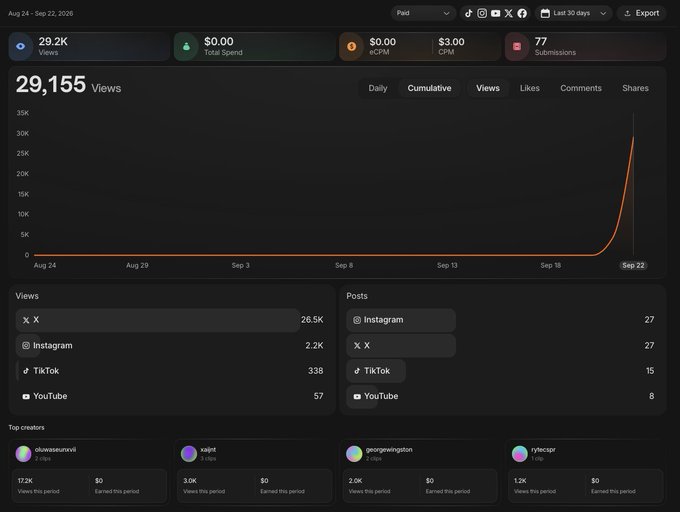The width and height of the screenshot is (680, 512).
Task: Open the Paid filter dropdown
Action: click(x=423, y=13)
